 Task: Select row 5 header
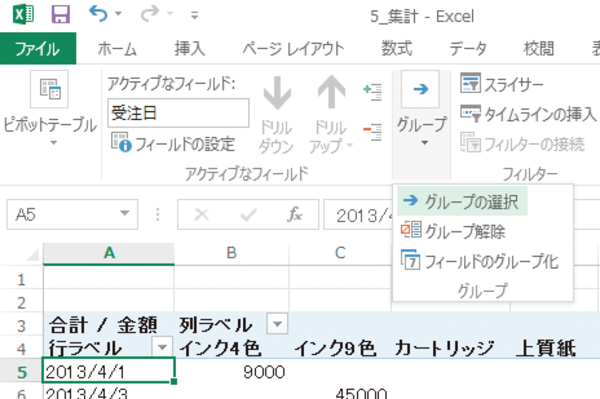tap(21, 371)
